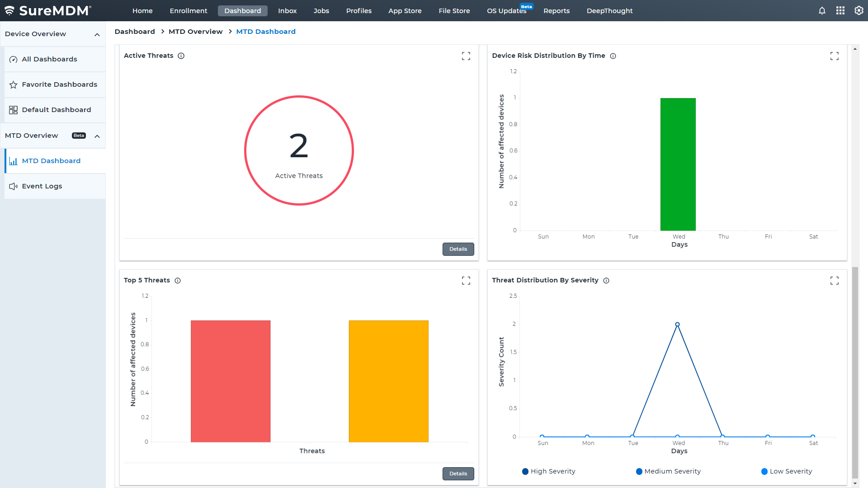868x488 pixels.
Task: Click the green Wednesday risk bar
Action: tap(678, 164)
